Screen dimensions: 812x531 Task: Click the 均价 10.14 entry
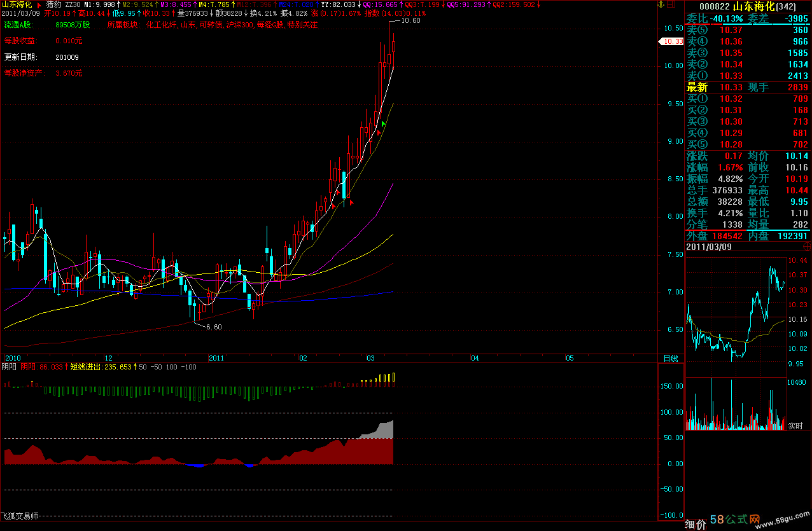(778, 156)
